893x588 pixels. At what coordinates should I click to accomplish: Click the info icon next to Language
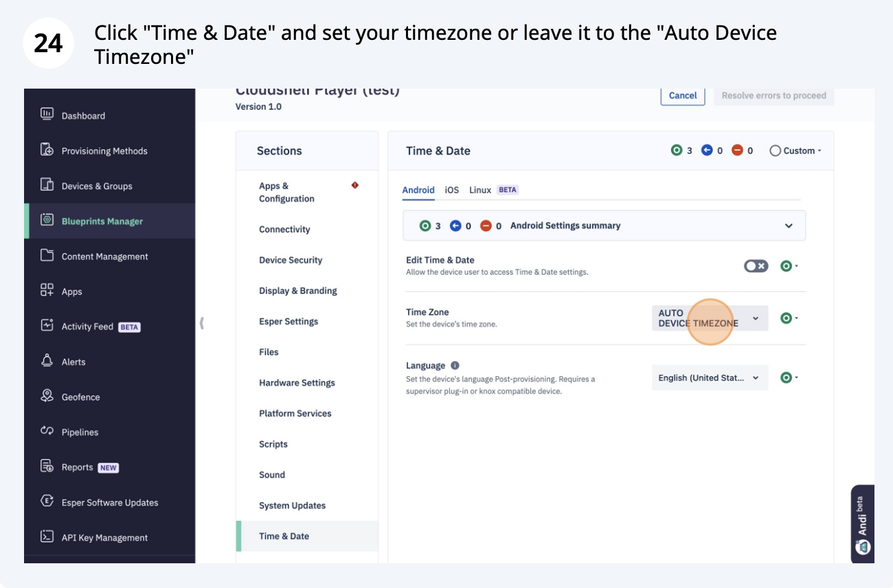(455, 365)
